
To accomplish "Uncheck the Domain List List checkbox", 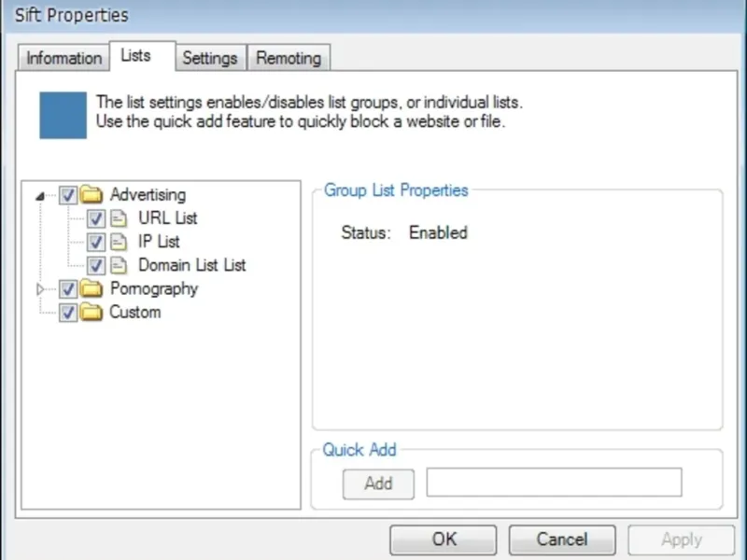I will click(96, 265).
